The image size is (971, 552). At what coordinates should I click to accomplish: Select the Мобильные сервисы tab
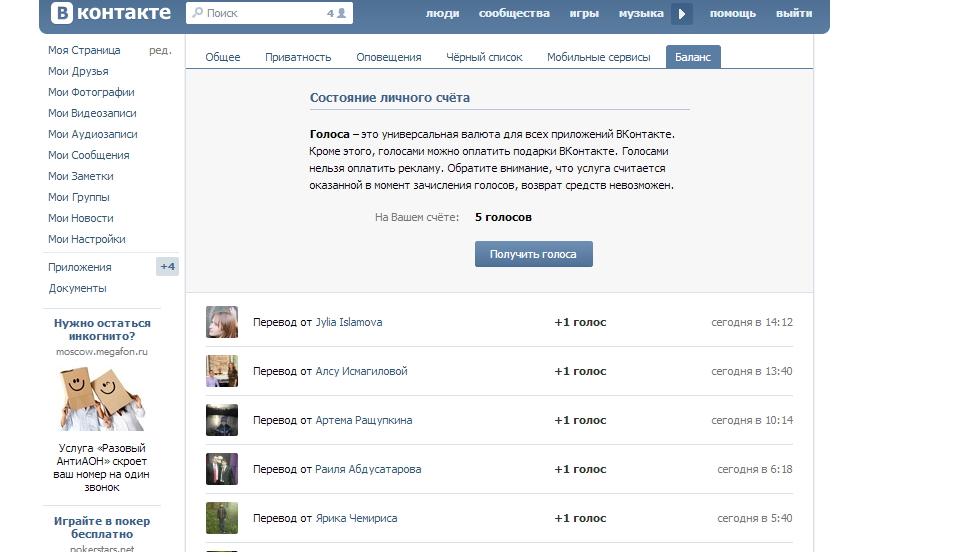click(599, 57)
